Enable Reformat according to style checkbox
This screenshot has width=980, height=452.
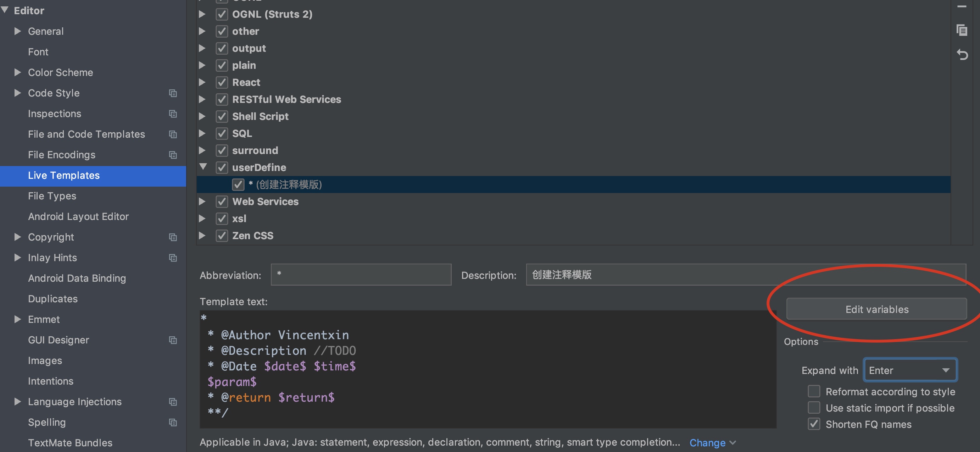pyautogui.click(x=813, y=391)
